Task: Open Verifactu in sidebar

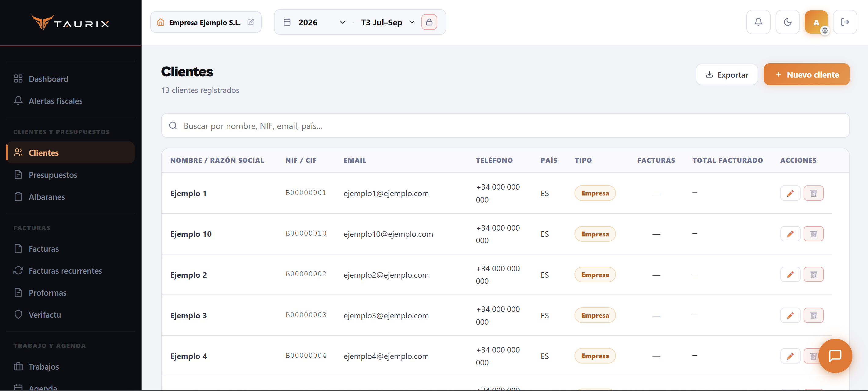Action: click(70, 315)
